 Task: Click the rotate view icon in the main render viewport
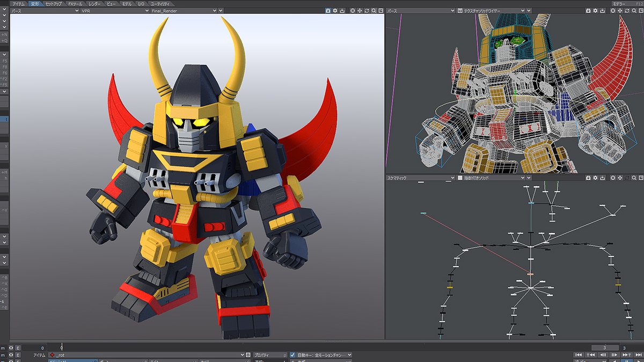(x=367, y=10)
